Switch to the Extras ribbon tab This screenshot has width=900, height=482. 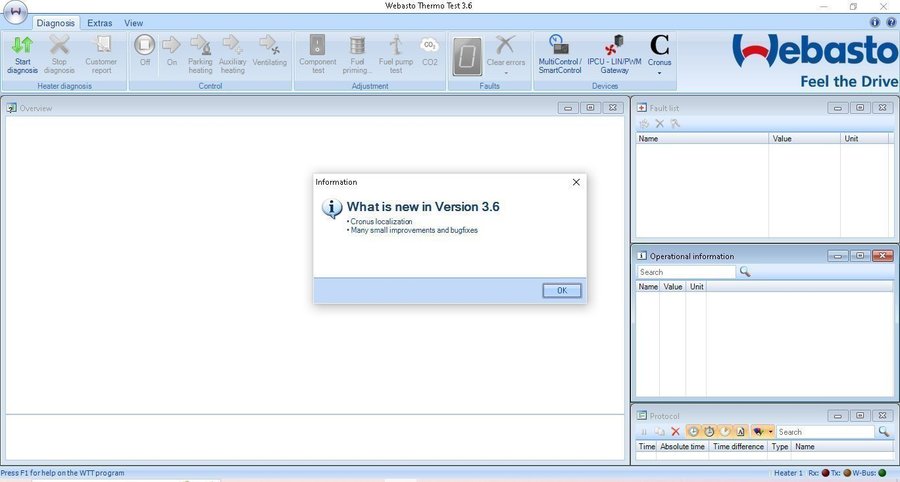pyautogui.click(x=100, y=23)
